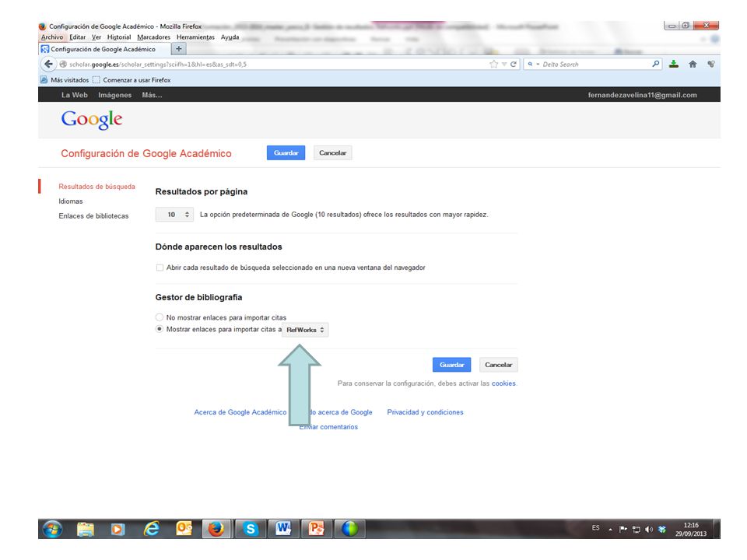Open Enviar comentarios link
Image resolution: width=747 pixels, height=560 pixels.
[328, 427]
